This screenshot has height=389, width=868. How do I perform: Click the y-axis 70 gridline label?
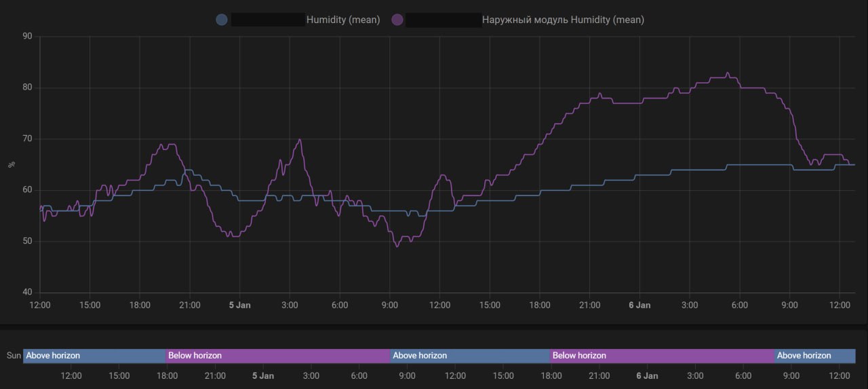(27, 139)
